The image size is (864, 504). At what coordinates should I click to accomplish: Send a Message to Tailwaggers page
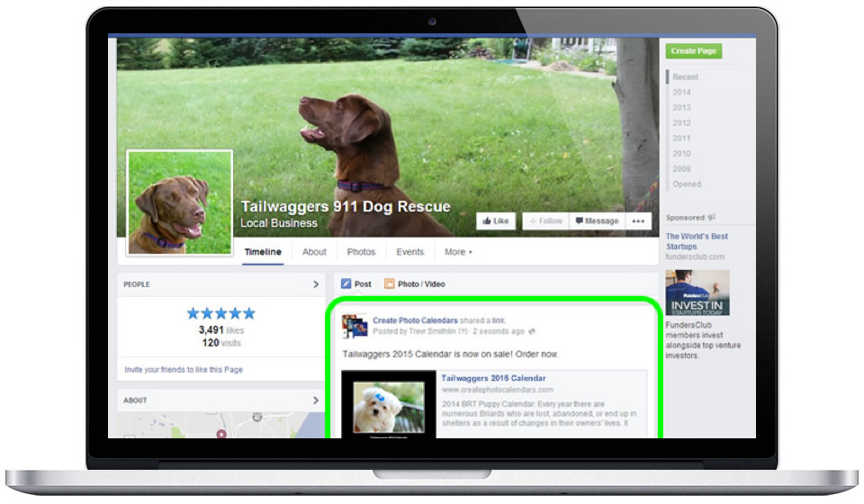point(597,220)
